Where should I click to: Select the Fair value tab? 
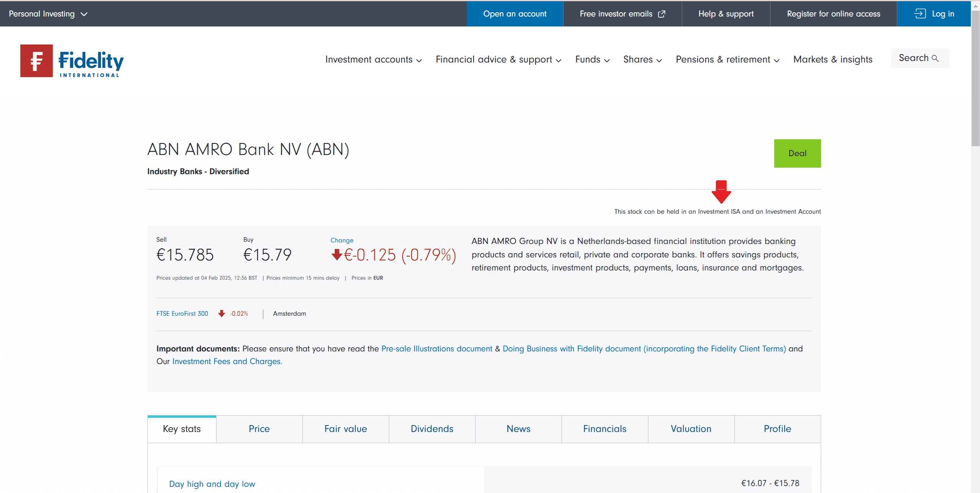[345, 429]
